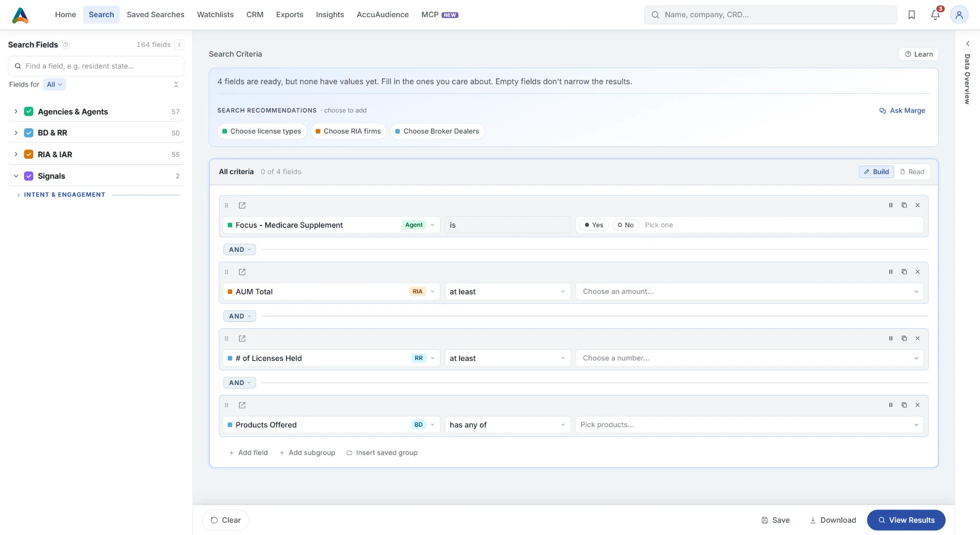The image size is (980, 535).
Task: Focus the Find a field search box
Action: point(96,66)
